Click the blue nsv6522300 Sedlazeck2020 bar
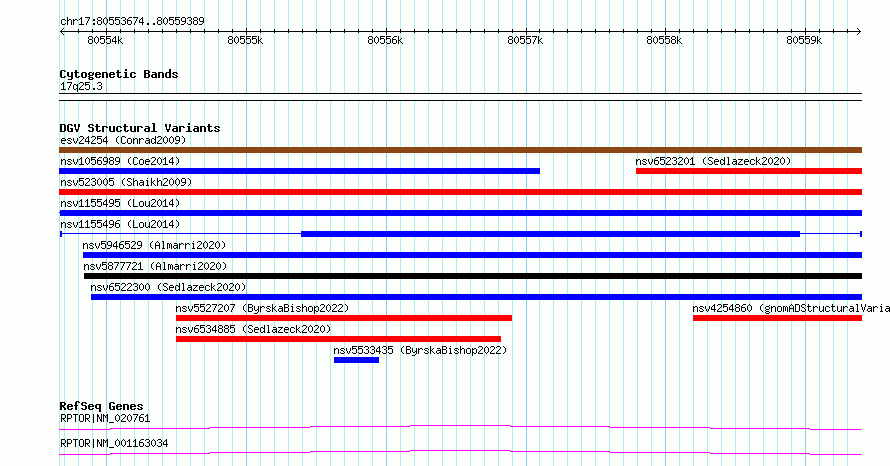 [476, 297]
